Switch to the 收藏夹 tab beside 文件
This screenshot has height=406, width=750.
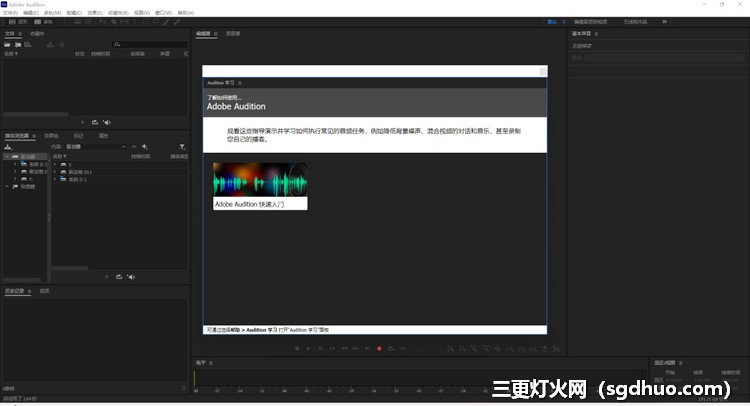tap(37, 33)
